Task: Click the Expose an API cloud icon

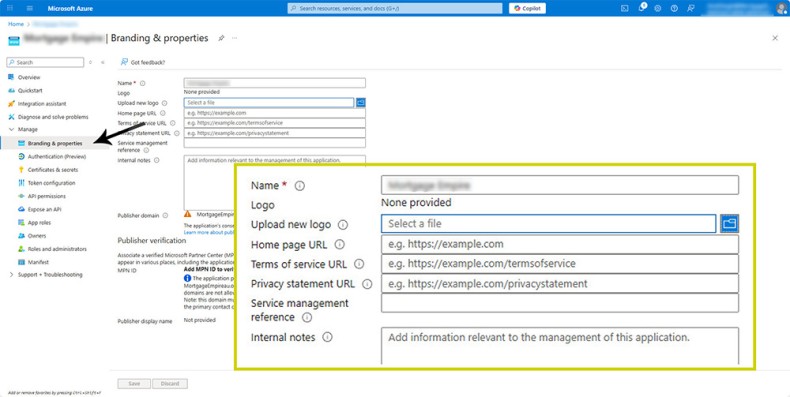Action: (x=21, y=209)
